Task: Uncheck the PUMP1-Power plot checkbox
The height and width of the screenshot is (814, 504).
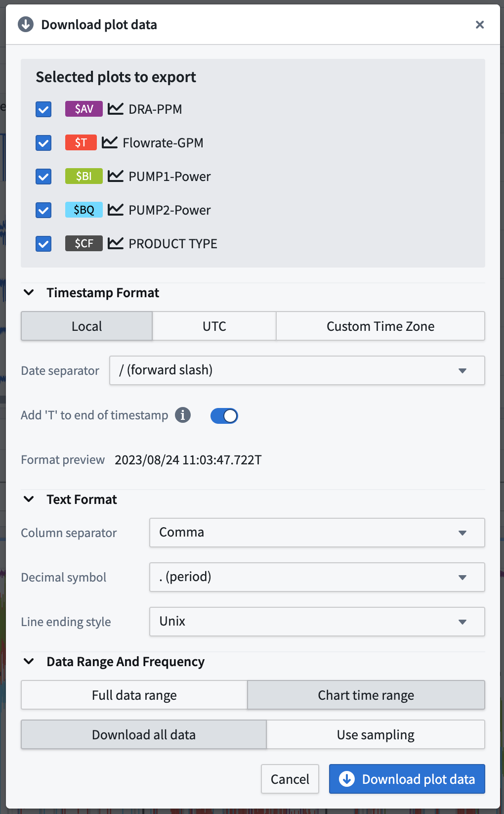Action: pyautogui.click(x=43, y=177)
